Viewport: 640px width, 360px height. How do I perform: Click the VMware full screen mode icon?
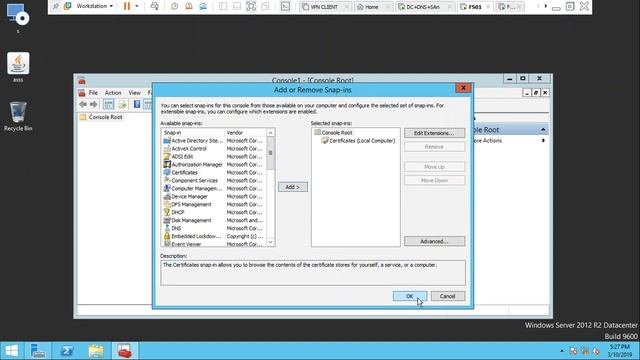click(x=251, y=6)
